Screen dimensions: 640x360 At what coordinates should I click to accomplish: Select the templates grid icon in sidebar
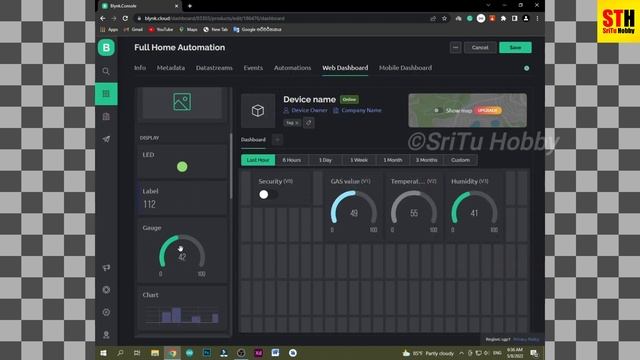point(106,94)
